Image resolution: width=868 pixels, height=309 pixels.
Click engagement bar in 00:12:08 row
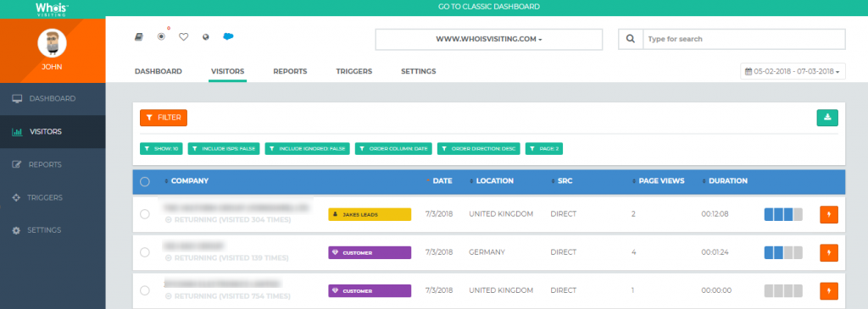pos(783,214)
